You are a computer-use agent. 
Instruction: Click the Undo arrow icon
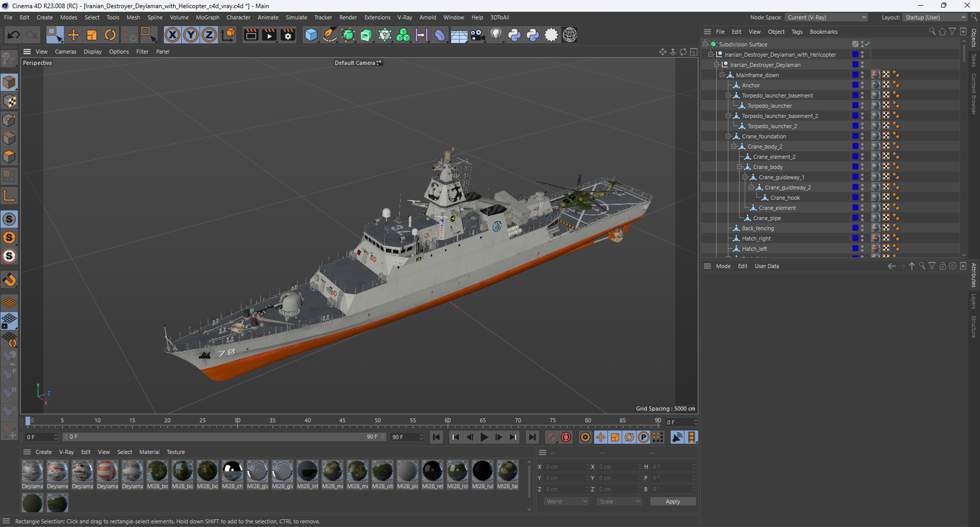(x=14, y=35)
